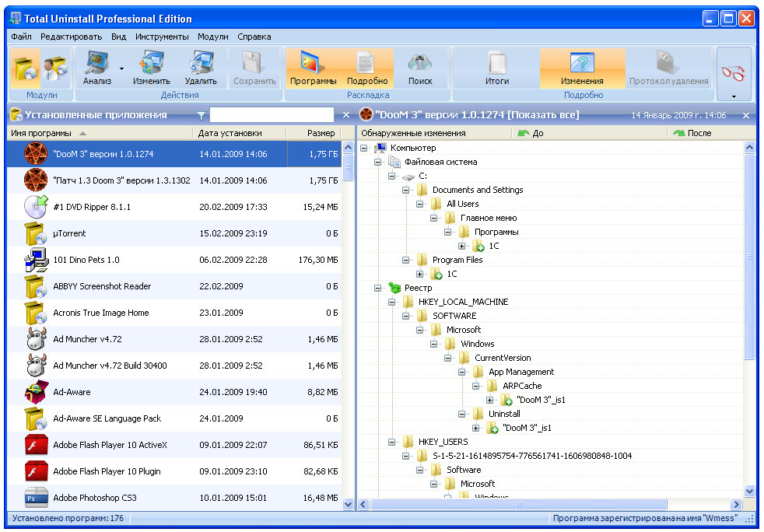Click the changes tree vertical scrollbar thumb
This screenshot has height=532, width=764.
(x=749, y=257)
